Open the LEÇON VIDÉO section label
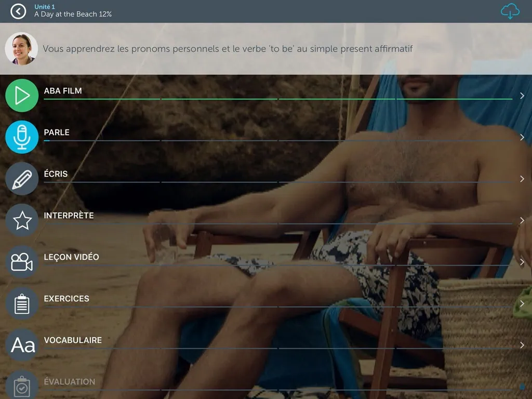 (71, 257)
